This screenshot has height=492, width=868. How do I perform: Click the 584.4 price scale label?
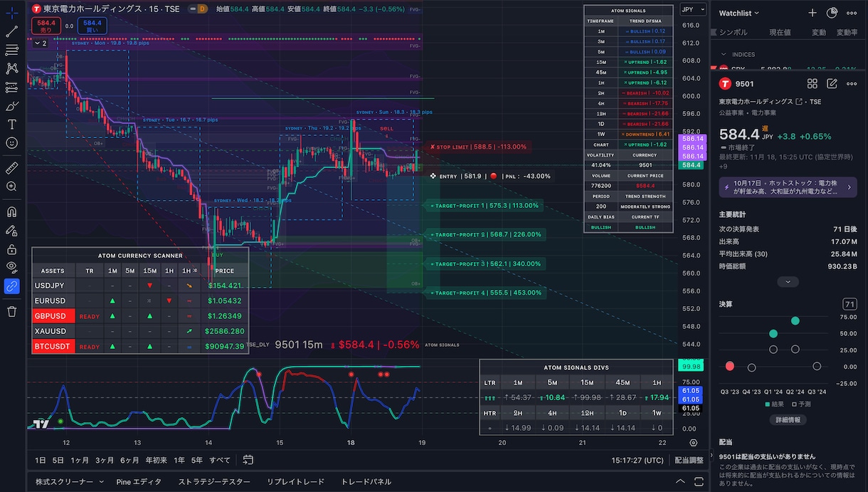point(692,165)
